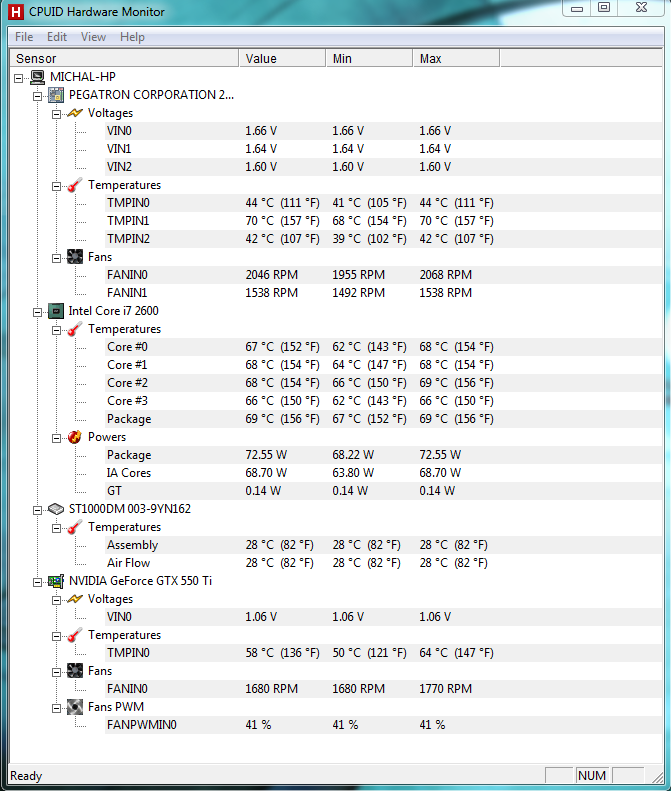Select the Core #0 temperature row
Image resolution: width=671 pixels, height=791 pixels.
click(383, 347)
